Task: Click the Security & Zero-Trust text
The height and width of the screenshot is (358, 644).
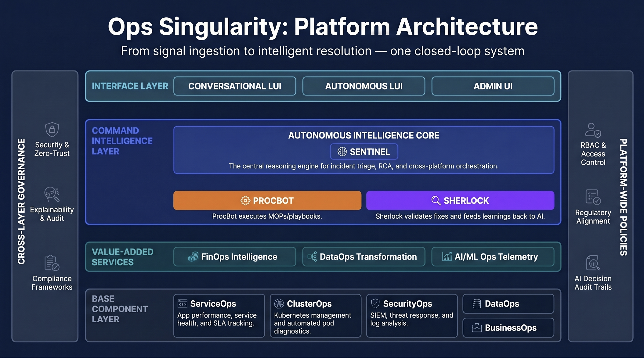Action: tap(52, 149)
